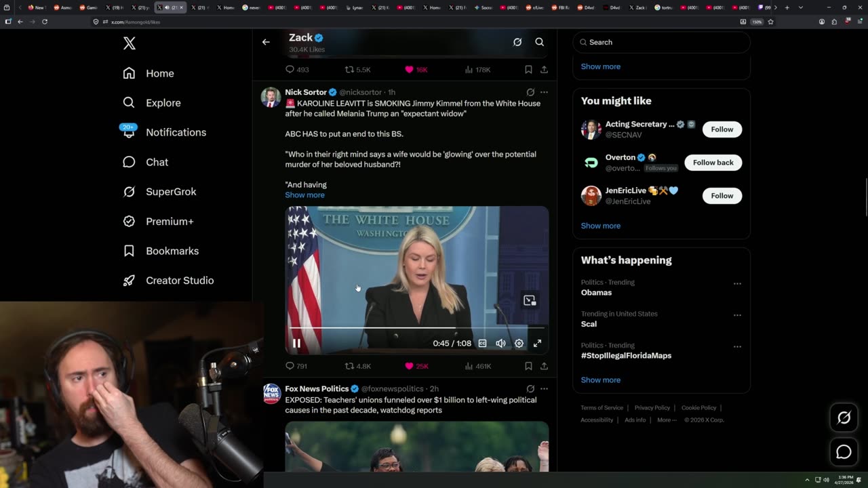Enter fullscreen for the video
Viewport: 868px width, 488px height.
click(x=537, y=344)
